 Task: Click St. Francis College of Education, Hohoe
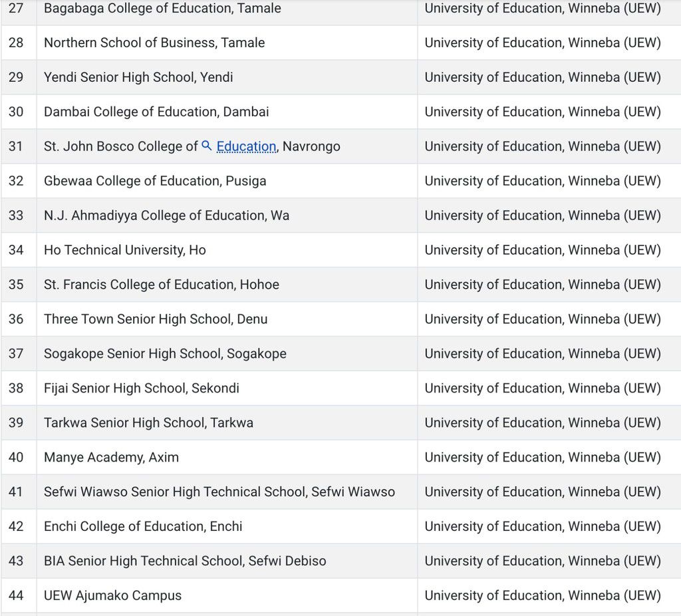coord(162,285)
